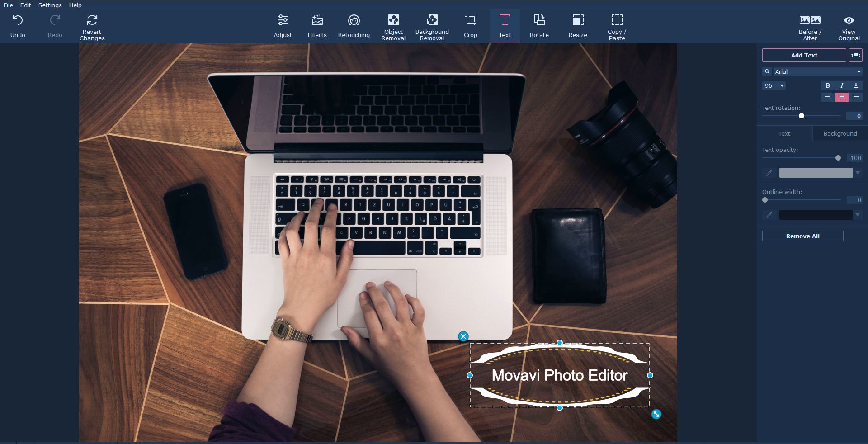This screenshot has width=868, height=444.
Task: Click the Redo icon
Action: click(x=55, y=20)
